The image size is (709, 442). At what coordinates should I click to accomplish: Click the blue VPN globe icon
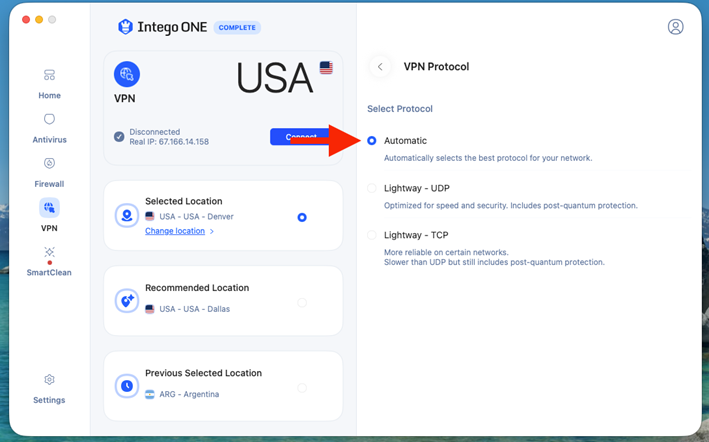[x=127, y=74]
